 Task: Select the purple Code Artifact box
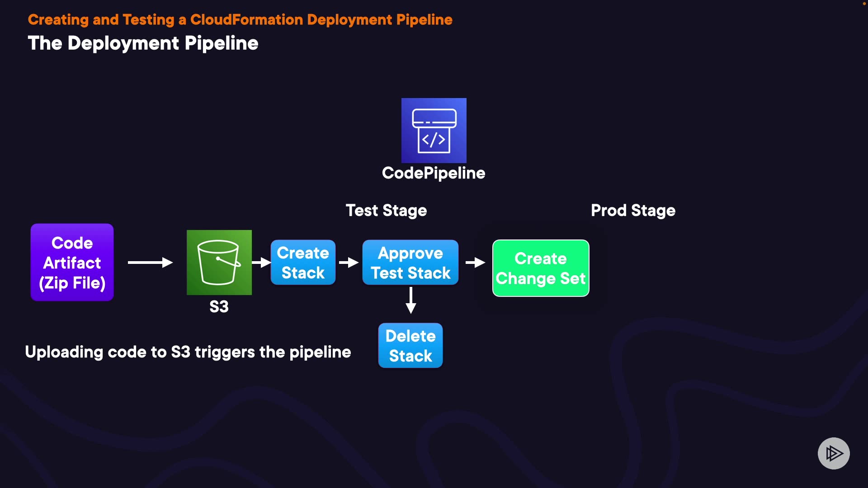click(72, 263)
